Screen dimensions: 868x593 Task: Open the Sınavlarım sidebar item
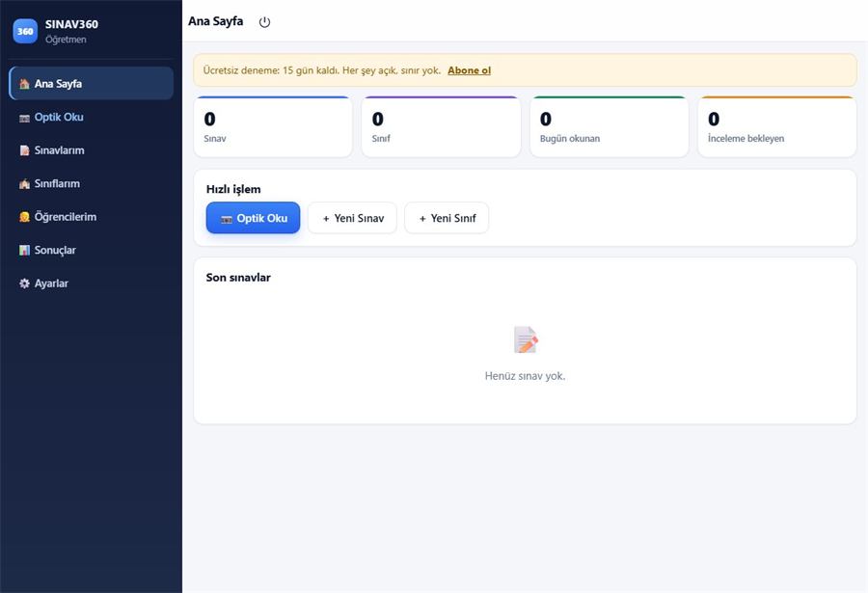(x=92, y=150)
